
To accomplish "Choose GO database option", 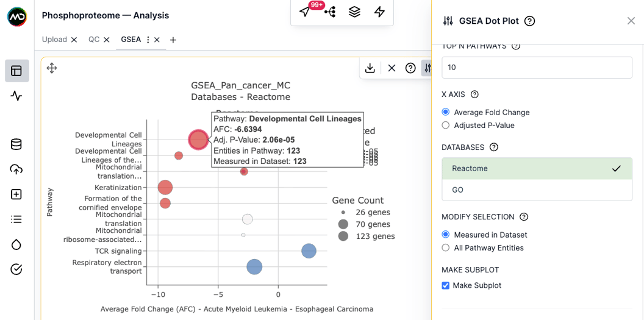I will (537, 190).
